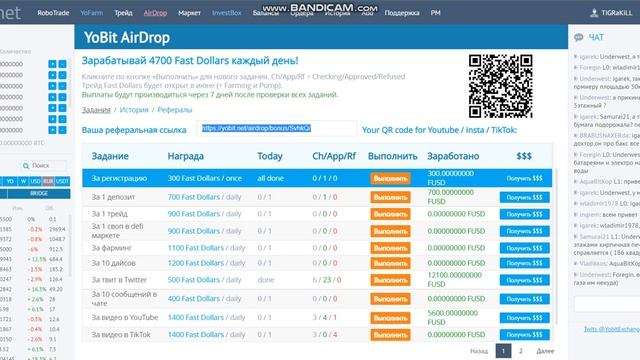Click Выполнить for За 1 депозит
This screenshot has width=640, height=360.
pyautogui.click(x=390, y=198)
